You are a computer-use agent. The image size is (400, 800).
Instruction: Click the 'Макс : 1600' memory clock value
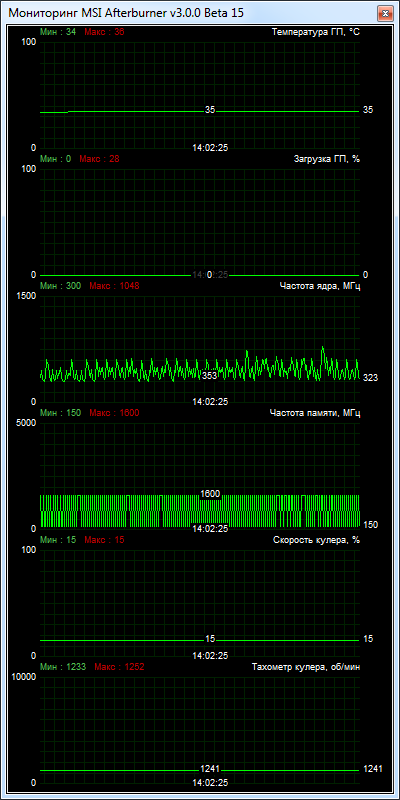click(x=114, y=413)
